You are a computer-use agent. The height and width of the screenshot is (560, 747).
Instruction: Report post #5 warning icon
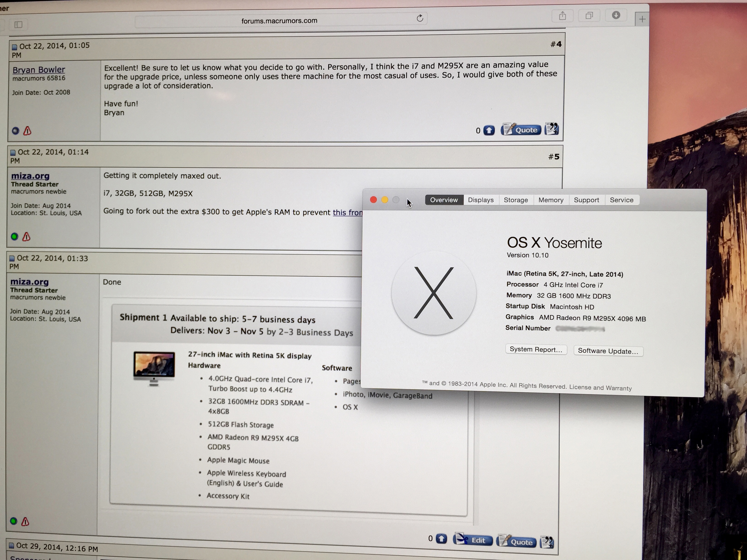(26, 237)
